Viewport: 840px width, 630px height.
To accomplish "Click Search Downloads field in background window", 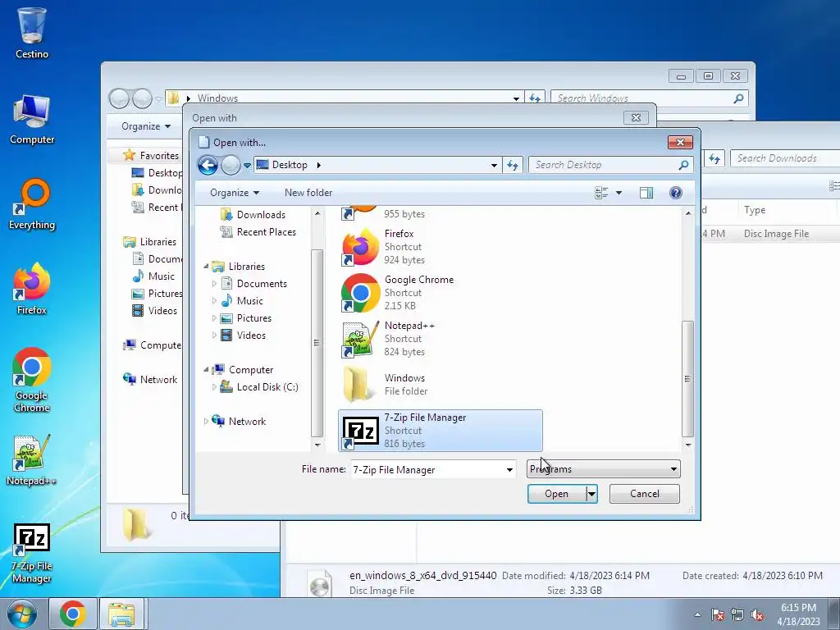I will 785,158.
